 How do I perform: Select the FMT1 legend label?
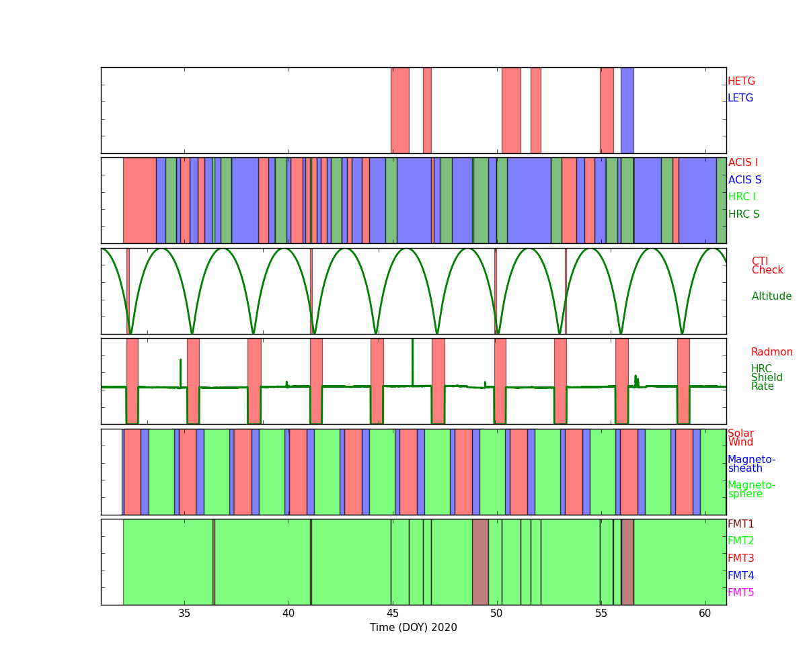740,524
